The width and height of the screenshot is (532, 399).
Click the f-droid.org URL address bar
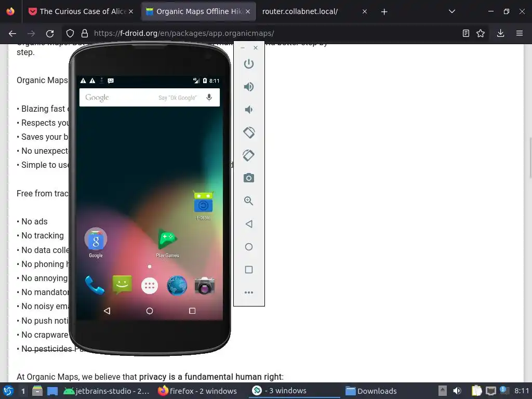pyautogui.click(x=184, y=33)
